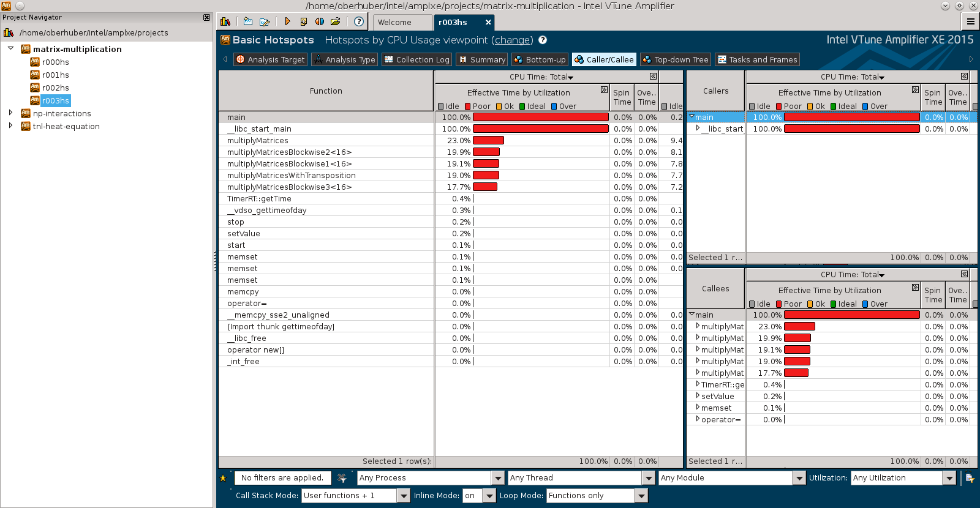Click the Callees column header

coord(715,288)
